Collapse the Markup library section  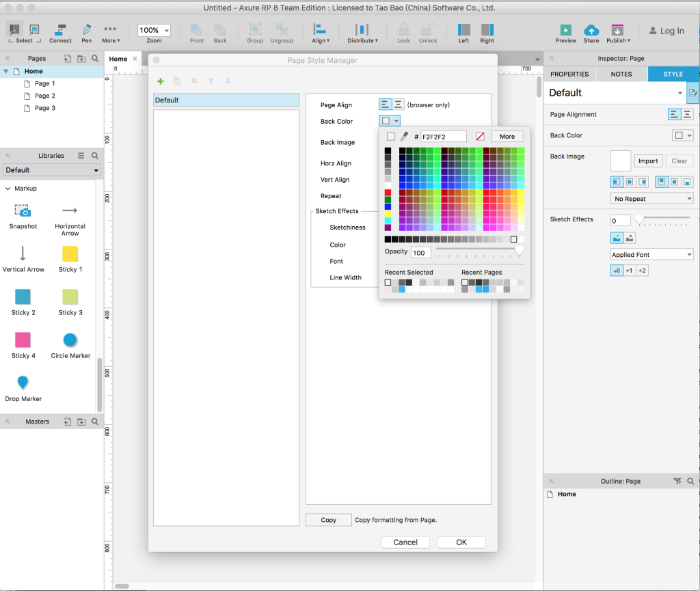tap(8, 189)
